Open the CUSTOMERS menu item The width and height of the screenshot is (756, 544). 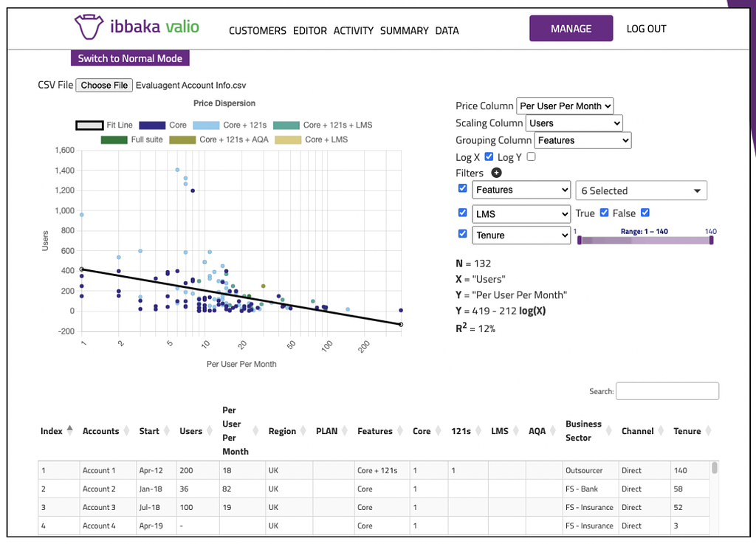coord(258,30)
